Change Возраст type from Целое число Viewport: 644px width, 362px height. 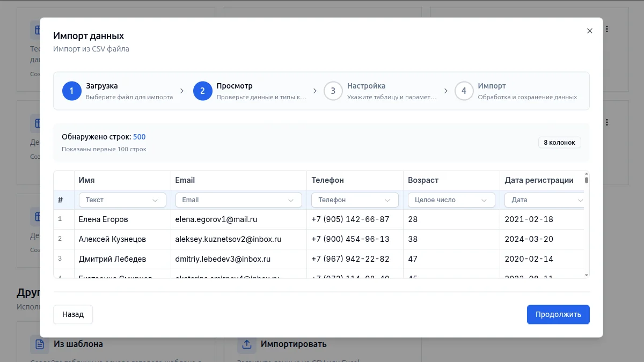[x=451, y=200]
